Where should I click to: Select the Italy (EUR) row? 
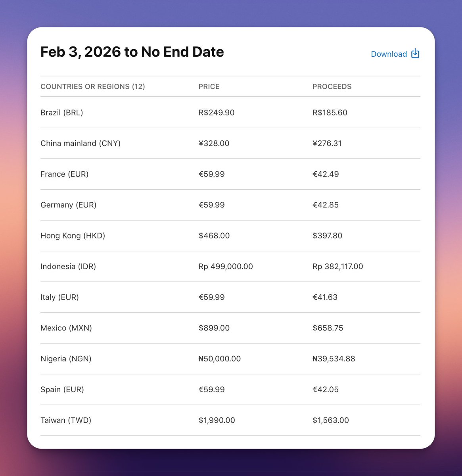pyautogui.click(x=59, y=297)
